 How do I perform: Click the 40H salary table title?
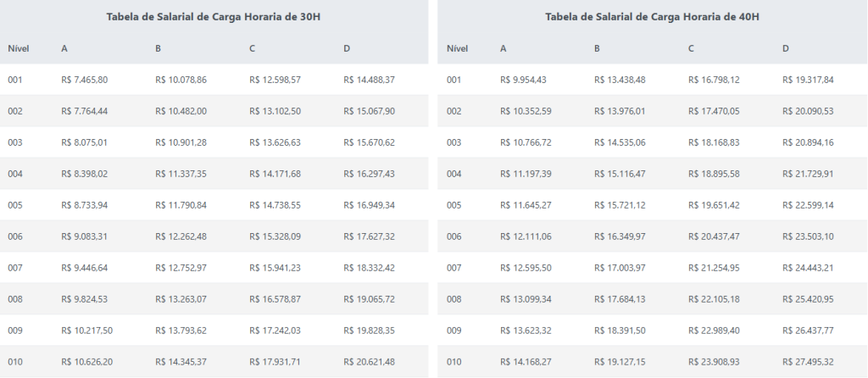(651, 17)
